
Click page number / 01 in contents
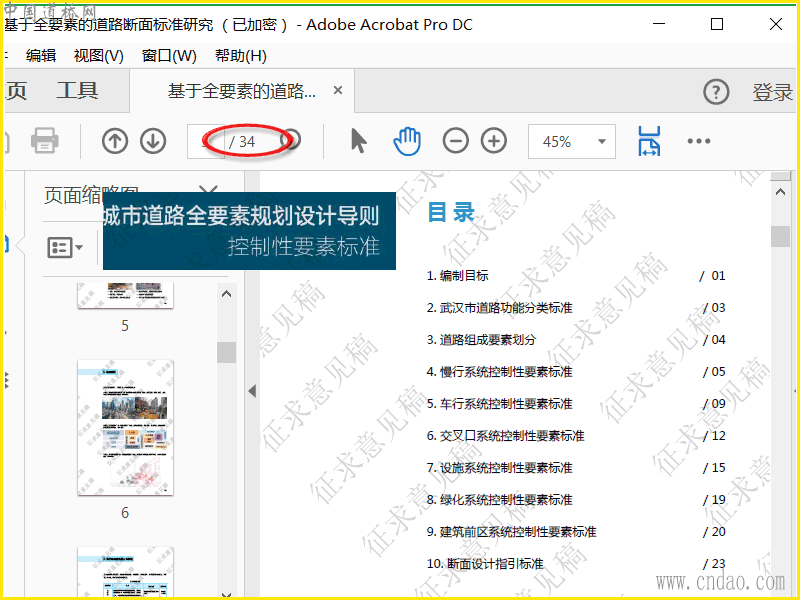point(712,276)
